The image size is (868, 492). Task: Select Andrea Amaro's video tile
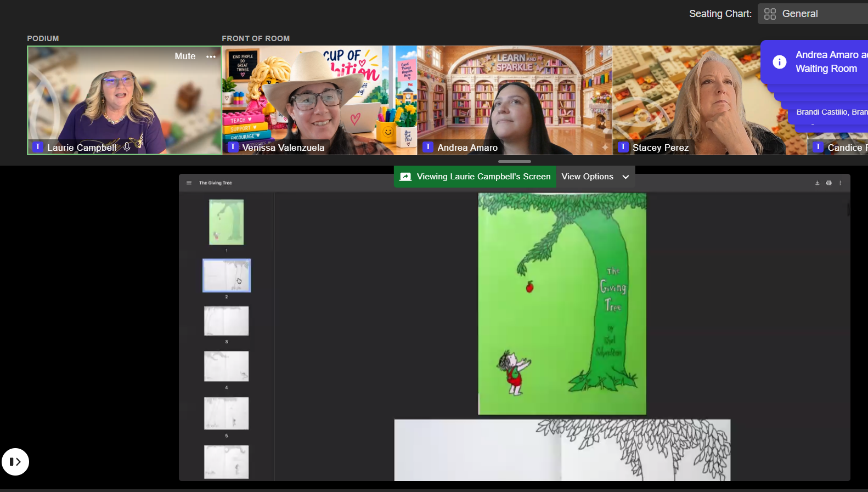tap(515, 100)
